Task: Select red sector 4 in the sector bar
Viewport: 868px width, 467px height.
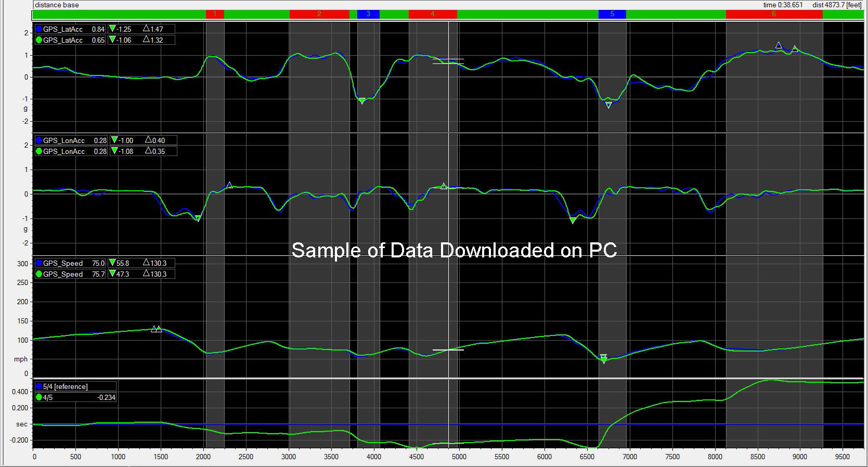Action: click(433, 14)
